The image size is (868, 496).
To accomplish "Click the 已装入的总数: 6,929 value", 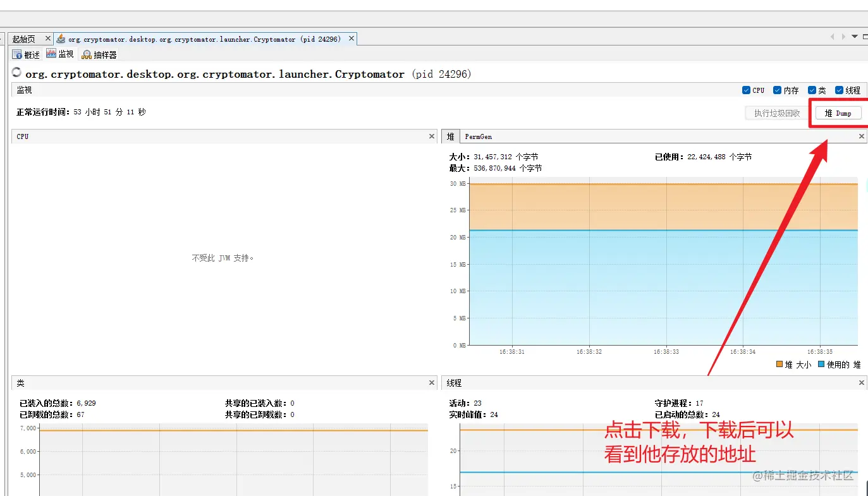I will click(58, 403).
